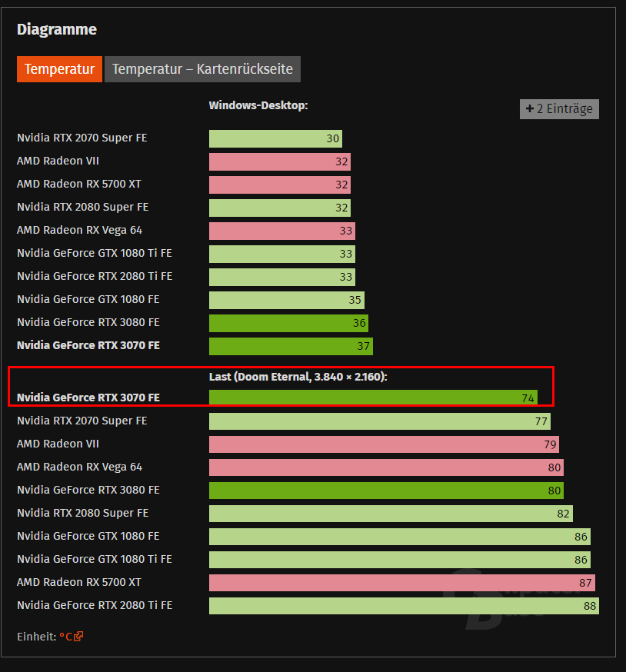Viewport: 626px width, 672px height.
Task: Select Nvidia RTX 2070 Super FE label under Windows-Desktop
Action: coord(82,138)
